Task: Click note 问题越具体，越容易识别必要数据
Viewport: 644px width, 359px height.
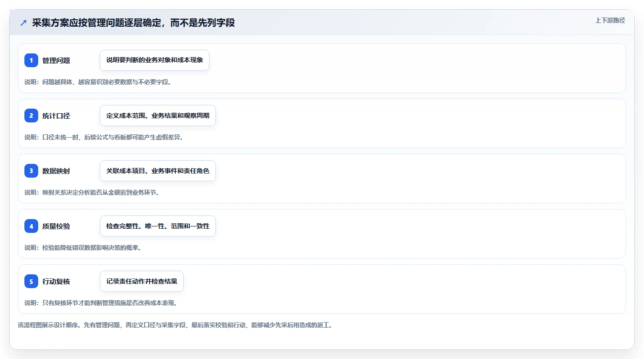Action: coord(98,82)
